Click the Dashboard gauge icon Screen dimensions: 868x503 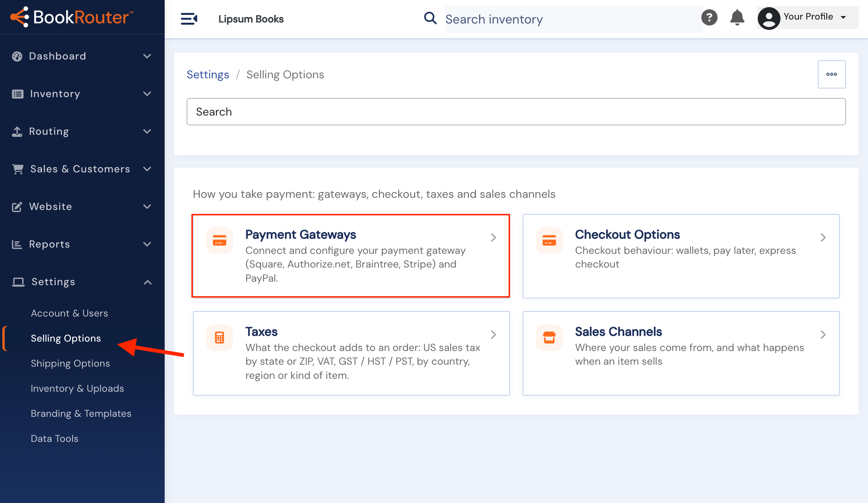(x=17, y=56)
